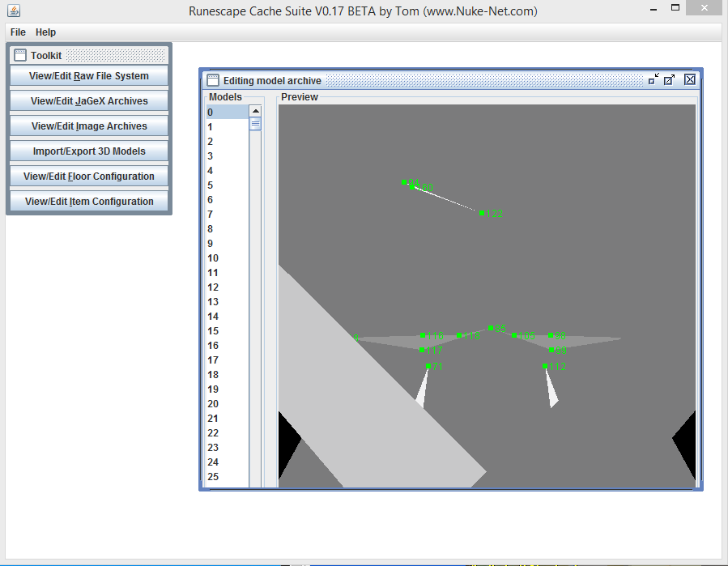Select model 23 in Models list
This screenshot has width=728, height=566.
[228, 448]
